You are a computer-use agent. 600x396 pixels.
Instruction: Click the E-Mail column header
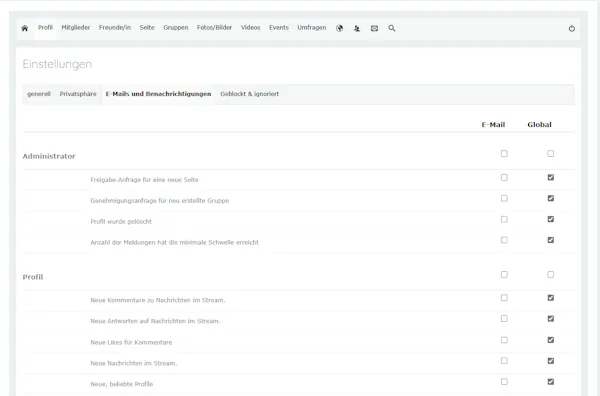coord(493,125)
